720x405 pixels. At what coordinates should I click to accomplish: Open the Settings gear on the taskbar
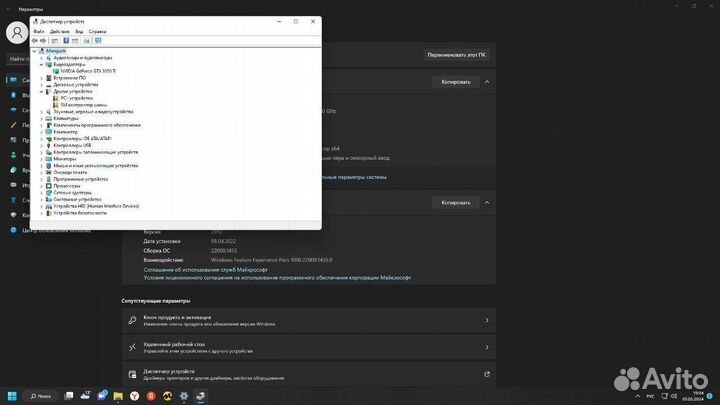(x=184, y=396)
